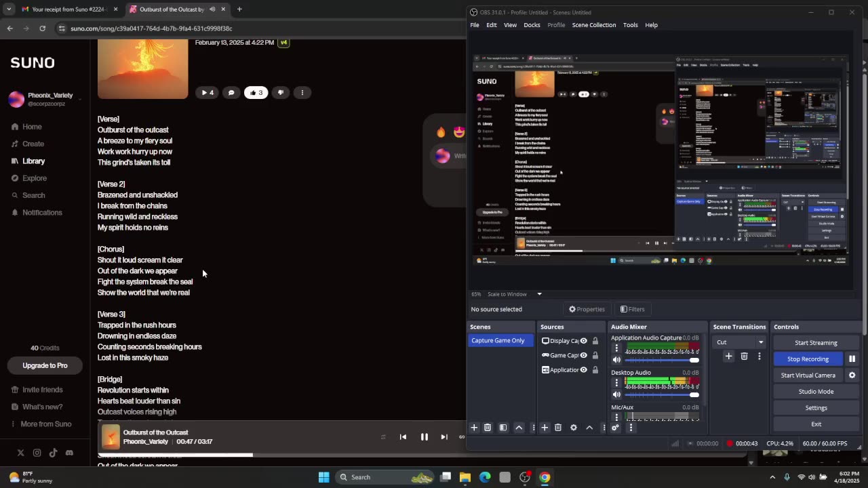The height and width of the screenshot is (488, 868).
Task: Skip to next track in Suno player
Action: (444, 437)
